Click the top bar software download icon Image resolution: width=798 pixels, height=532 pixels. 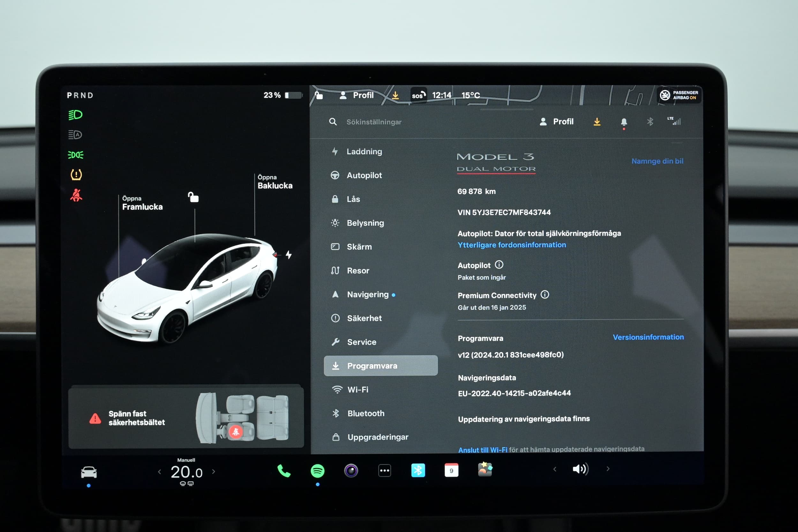pos(395,95)
